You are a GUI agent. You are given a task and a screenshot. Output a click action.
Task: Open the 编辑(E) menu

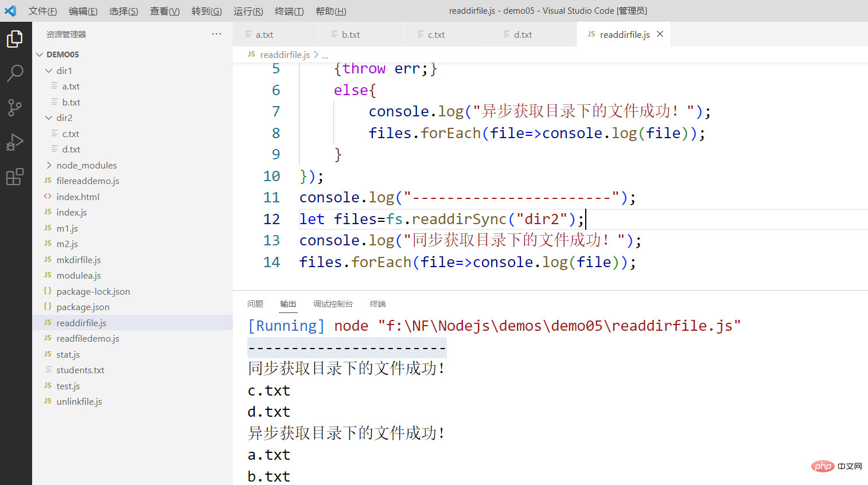pos(83,11)
